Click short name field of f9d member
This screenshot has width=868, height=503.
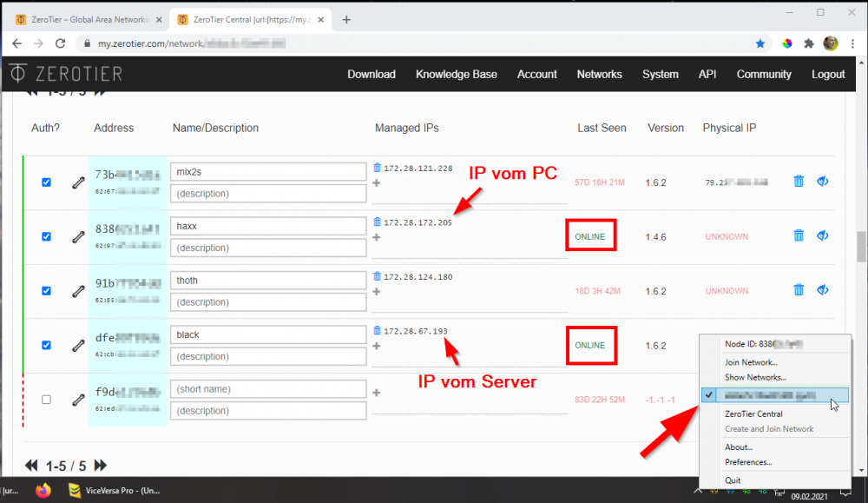pos(268,389)
